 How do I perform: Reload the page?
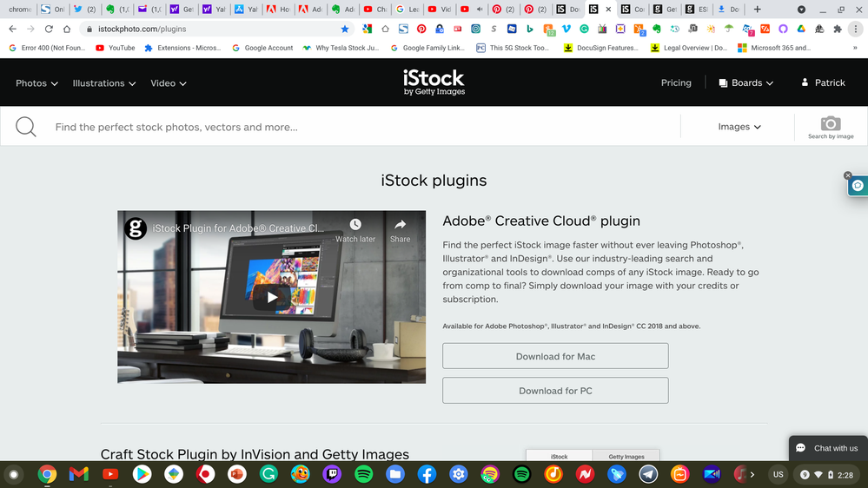[x=49, y=29]
